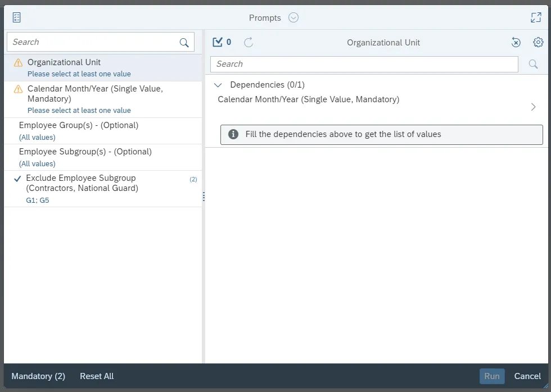Viewport: 551px width, 392px height.
Task: Click the refresh values icon
Action: tap(249, 42)
